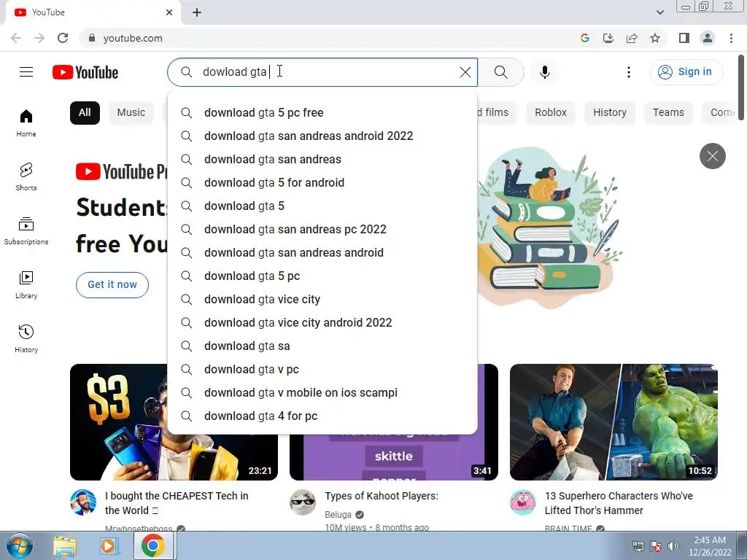Click the volume icon in system tray

click(x=673, y=546)
